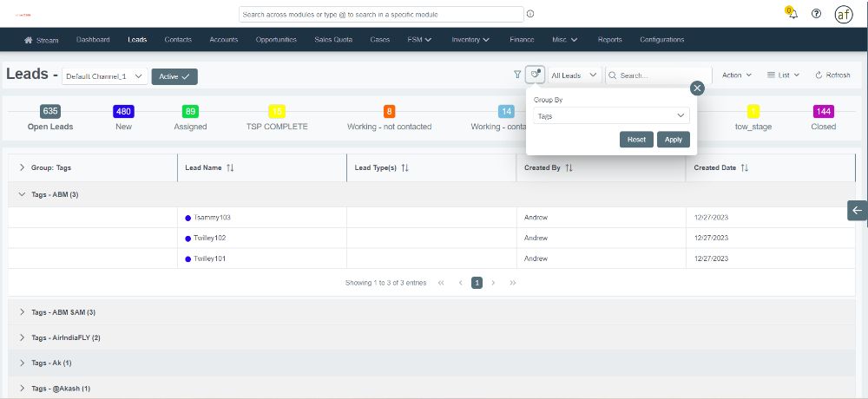Image resolution: width=868 pixels, height=399 pixels.
Task: Click the filter funnel icon
Action: [517, 75]
